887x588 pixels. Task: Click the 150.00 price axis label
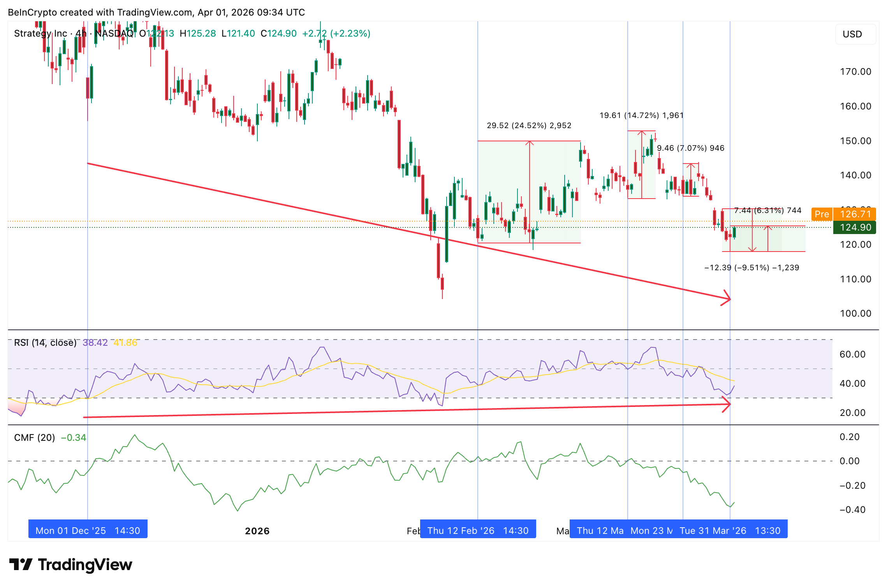pos(855,141)
